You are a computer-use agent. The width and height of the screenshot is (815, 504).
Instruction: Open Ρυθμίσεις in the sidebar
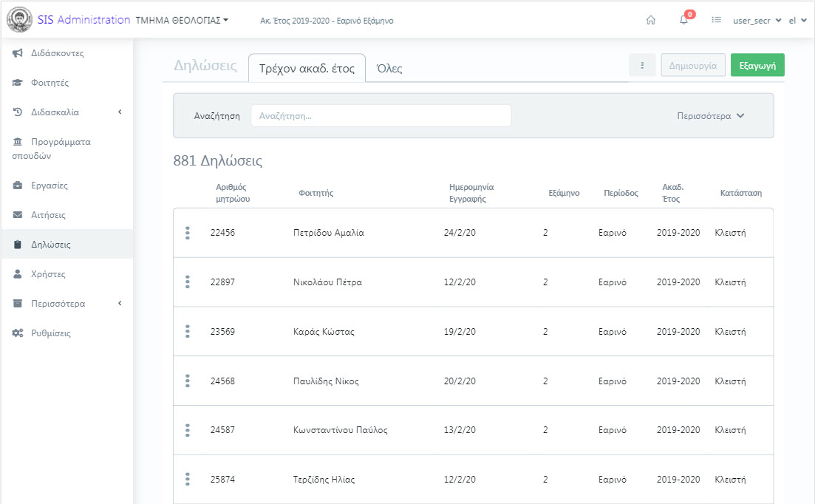[x=51, y=333]
